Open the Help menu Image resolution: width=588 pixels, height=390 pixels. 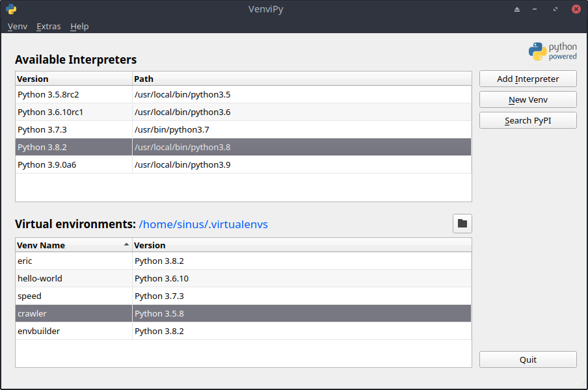[x=79, y=27]
